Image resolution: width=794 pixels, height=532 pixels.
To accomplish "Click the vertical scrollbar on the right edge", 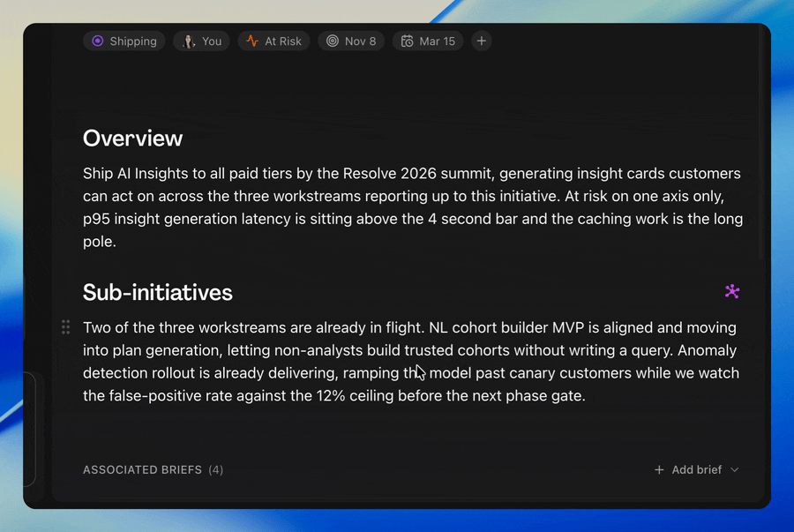I will [x=761, y=142].
